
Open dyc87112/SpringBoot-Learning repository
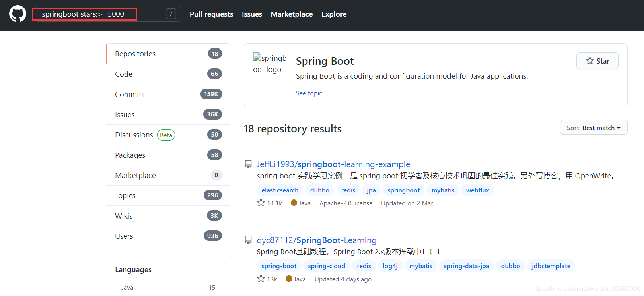317,240
